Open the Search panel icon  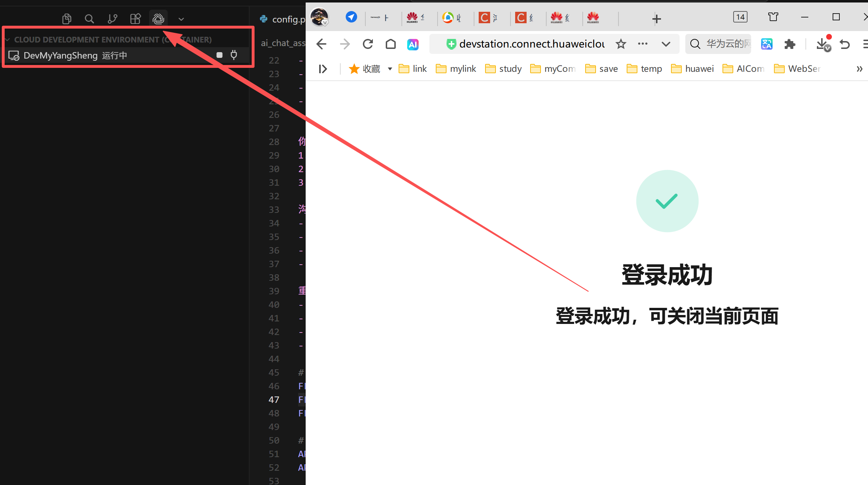point(89,19)
